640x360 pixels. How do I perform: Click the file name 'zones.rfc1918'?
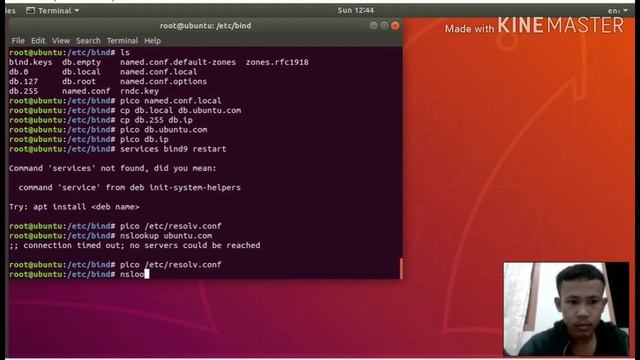pyautogui.click(x=277, y=62)
